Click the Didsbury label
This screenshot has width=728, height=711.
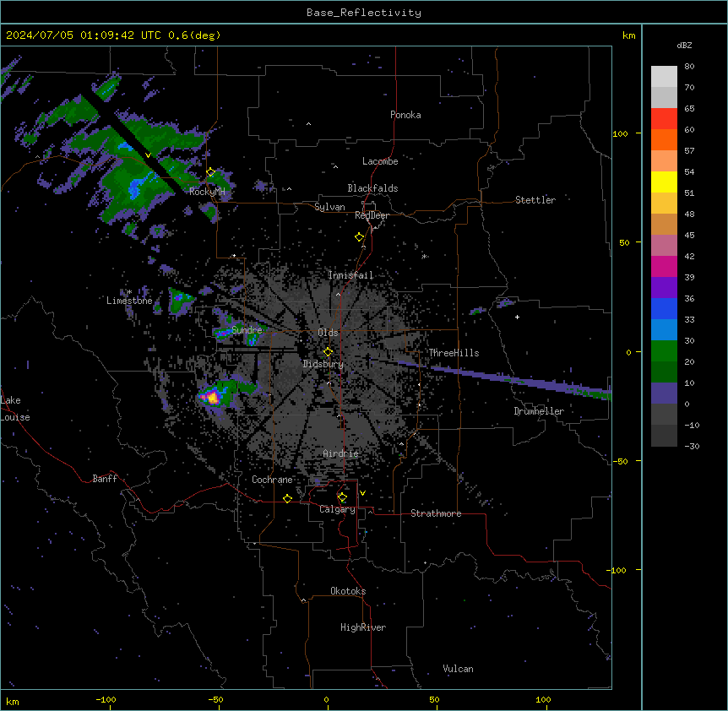click(323, 364)
